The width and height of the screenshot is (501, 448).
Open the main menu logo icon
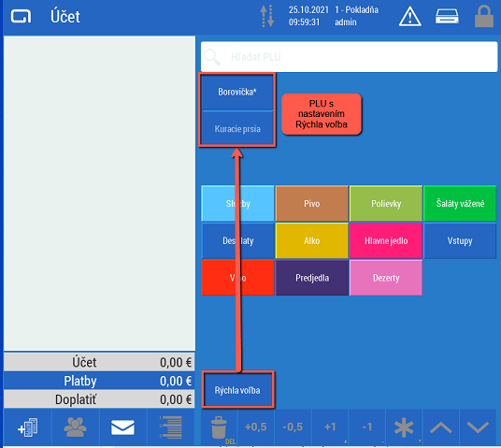click(21, 16)
